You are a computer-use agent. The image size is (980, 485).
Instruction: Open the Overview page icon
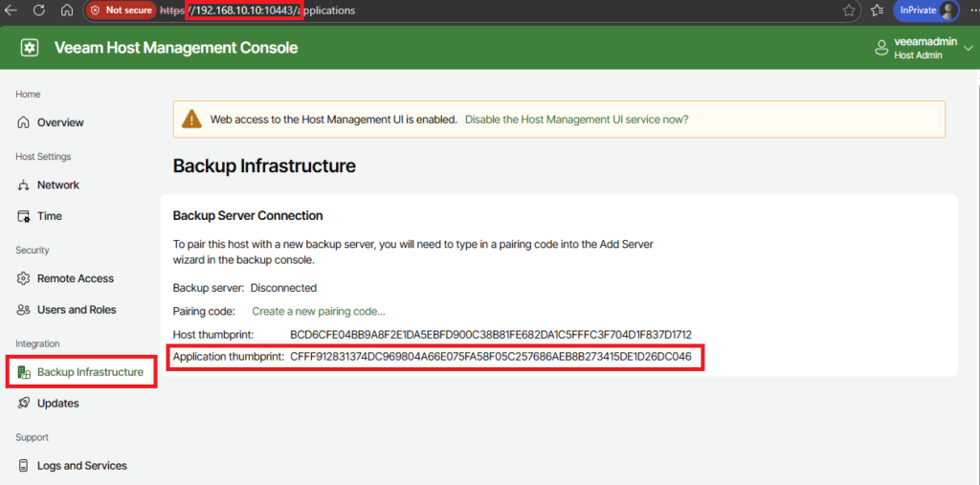[24, 122]
